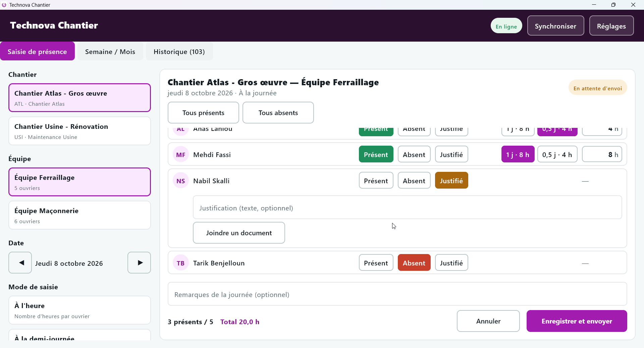
Task: Mark Tarik Benjelloun as Justifié
Action: pos(451,263)
